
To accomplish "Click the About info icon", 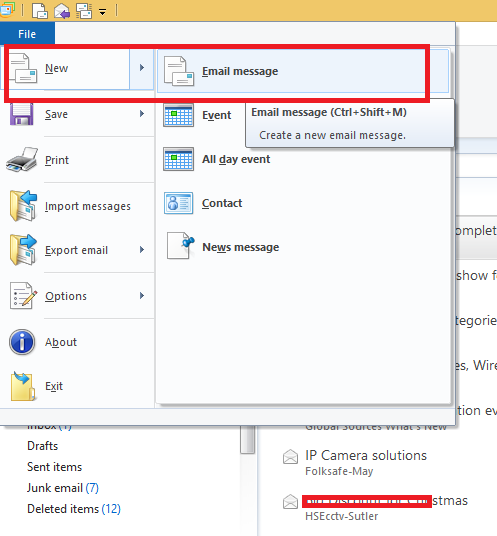I will 22,342.
